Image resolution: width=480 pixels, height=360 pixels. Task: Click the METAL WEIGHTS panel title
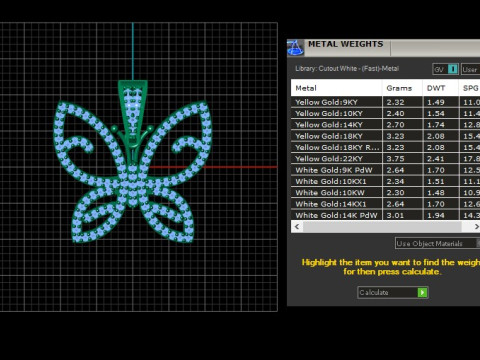tap(346, 44)
